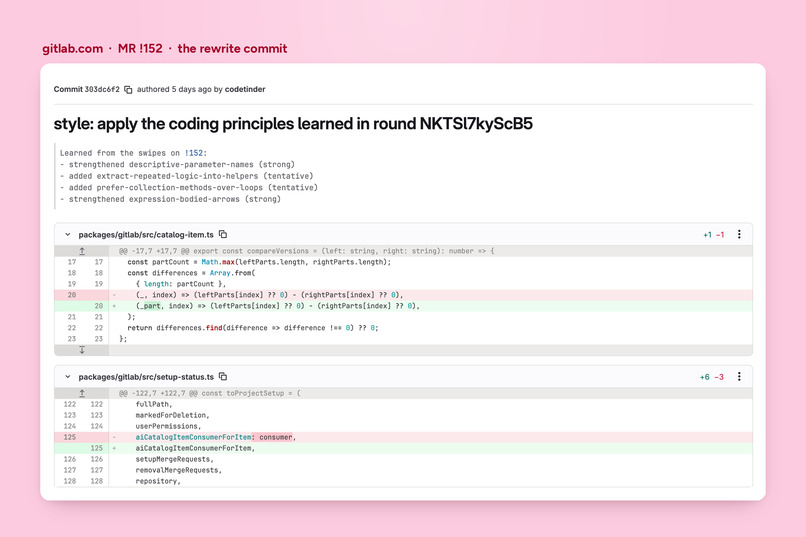
Task: Open packages/gitlab/src/catalog-item.ts file link
Action: tap(146, 235)
